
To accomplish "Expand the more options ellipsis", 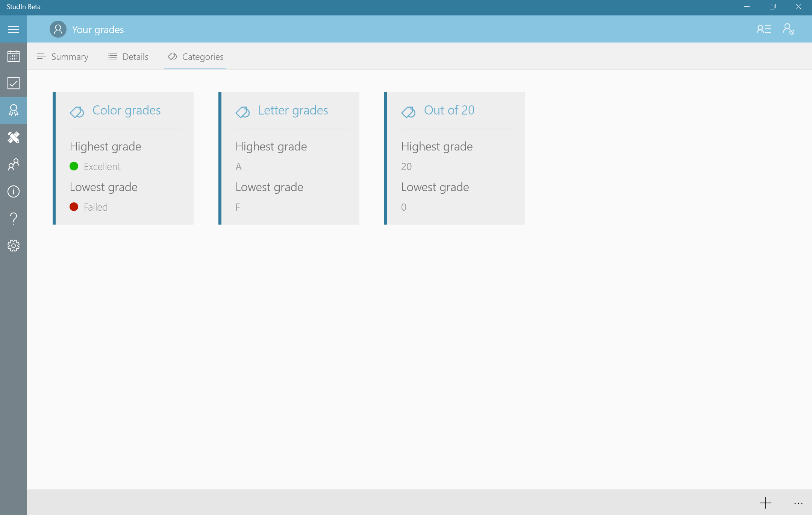I will 798,503.
